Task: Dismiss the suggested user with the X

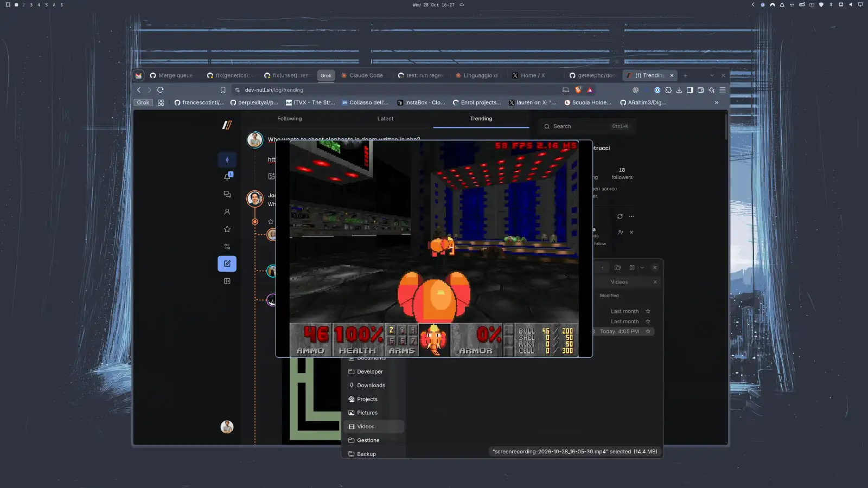Action: point(631,232)
